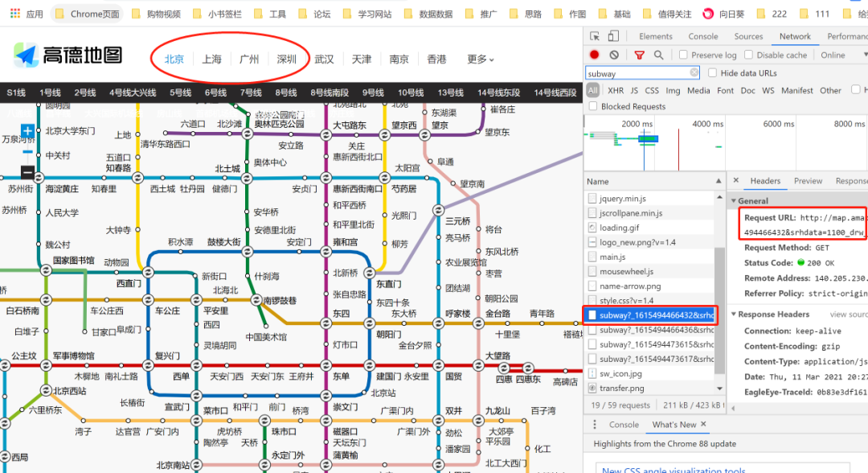Click the network timeline overview at 2000 ms
The image size is (868, 473).
coord(637,124)
